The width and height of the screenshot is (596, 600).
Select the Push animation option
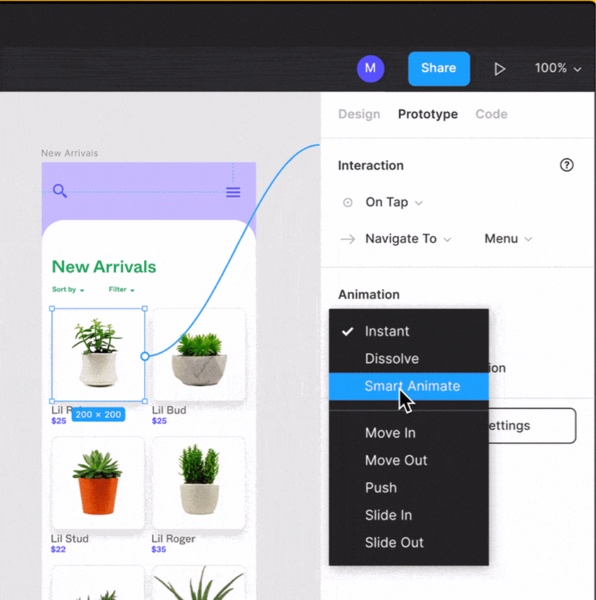coord(409,488)
